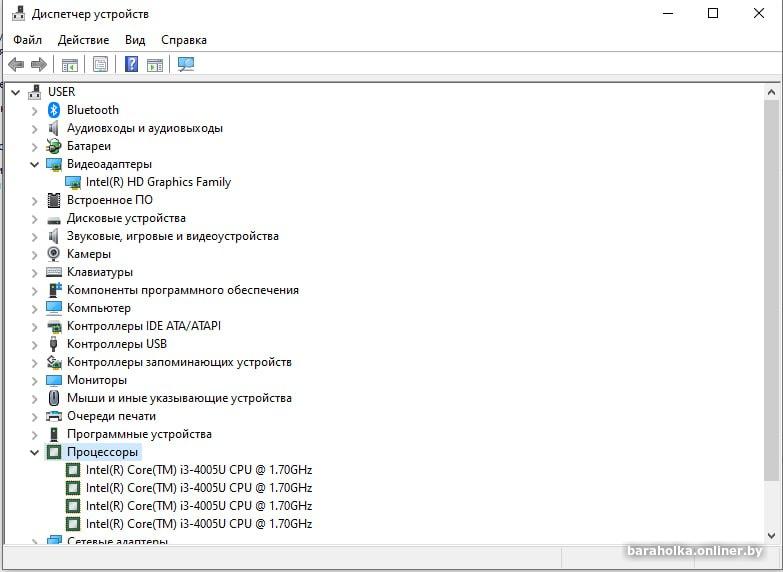Select the USER computer root icon
This screenshot has height=572, width=783.
tap(34, 92)
